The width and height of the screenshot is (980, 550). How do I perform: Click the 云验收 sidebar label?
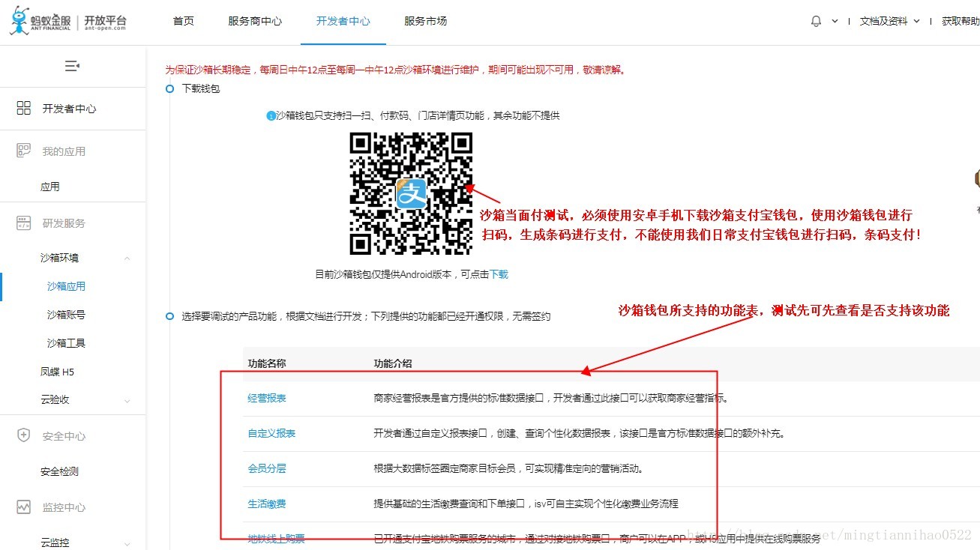click(55, 400)
